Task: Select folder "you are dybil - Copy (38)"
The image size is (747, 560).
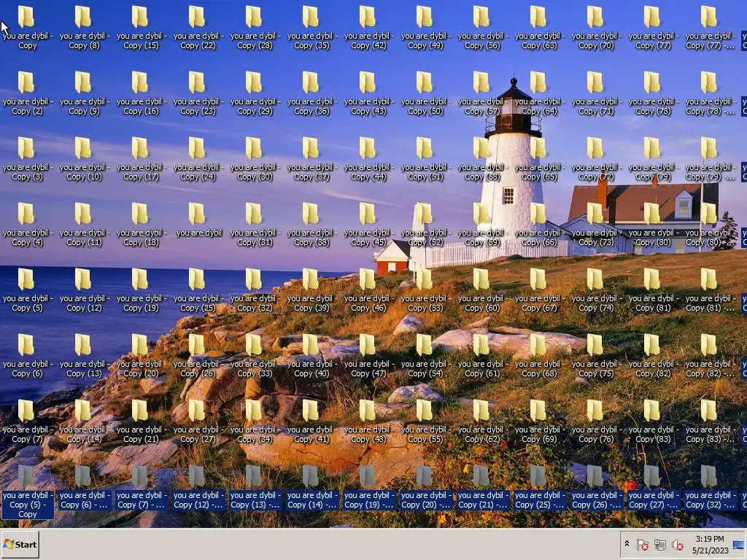Action: pos(311,225)
